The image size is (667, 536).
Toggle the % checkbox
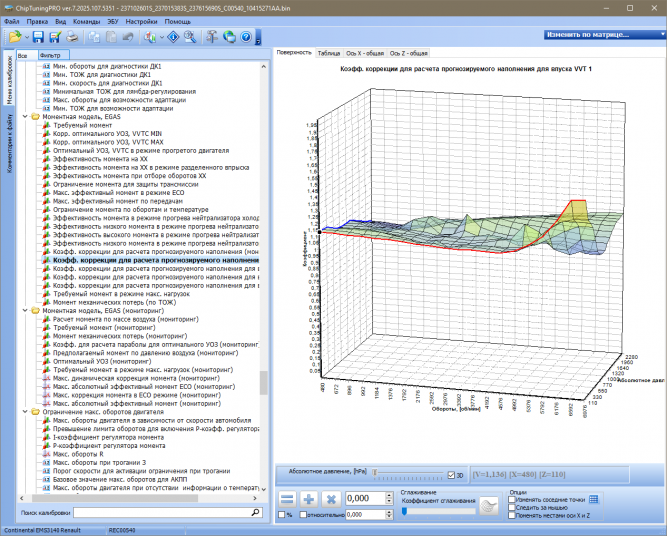[x=281, y=515]
